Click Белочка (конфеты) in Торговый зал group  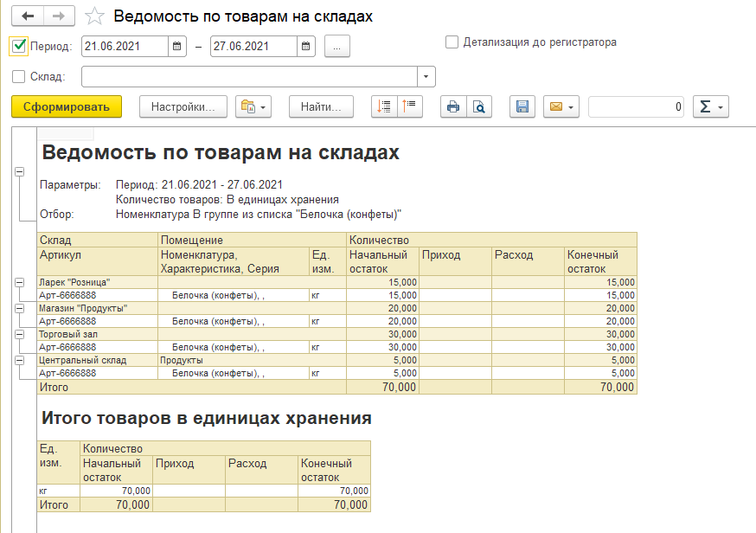coord(234,347)
